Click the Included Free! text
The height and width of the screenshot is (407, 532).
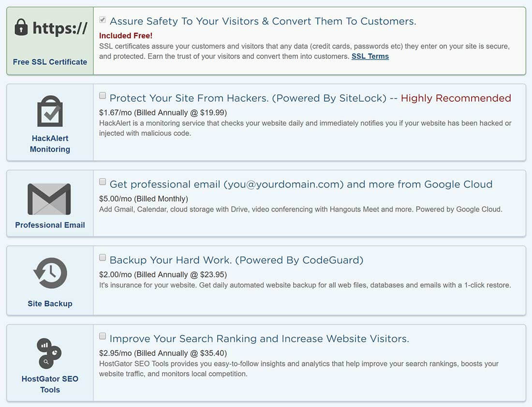[126, 36]
